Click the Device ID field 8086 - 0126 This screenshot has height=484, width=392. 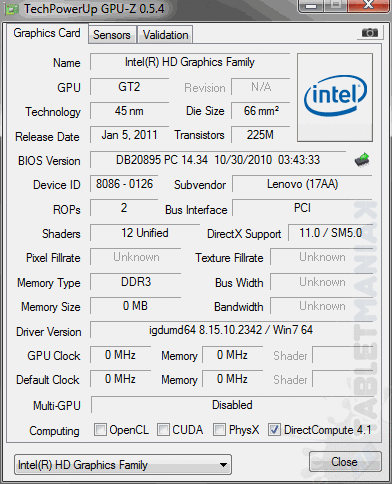click(124, 184)
